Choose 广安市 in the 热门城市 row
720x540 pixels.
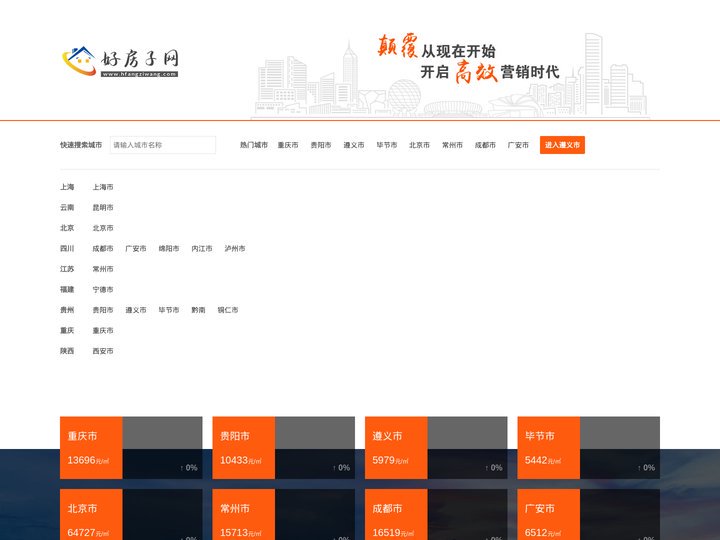click(x=518, y=145)
